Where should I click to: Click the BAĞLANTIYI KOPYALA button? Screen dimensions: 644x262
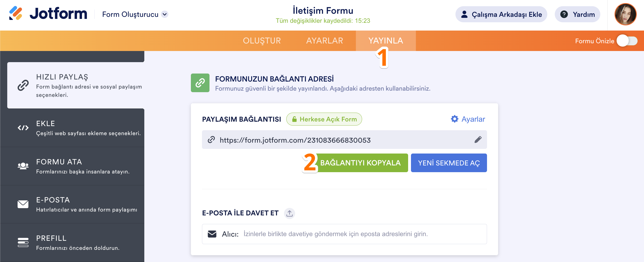pos(360,163)
